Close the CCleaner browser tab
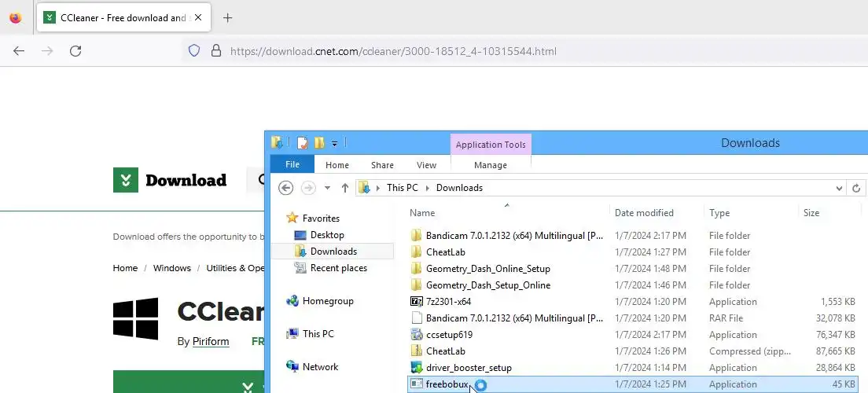This screenshot has height=393, width=868. 198,18
